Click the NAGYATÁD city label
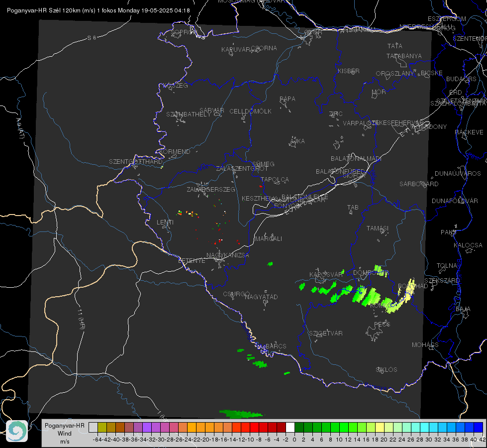487x448 pixels. (x=261, y=297)
